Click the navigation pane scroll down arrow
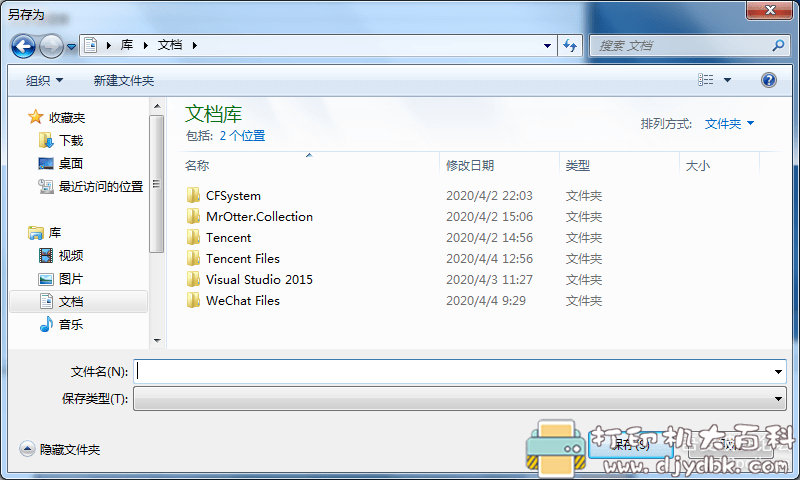The height and width of the screenshot is (480, 800). coord(157,340)
